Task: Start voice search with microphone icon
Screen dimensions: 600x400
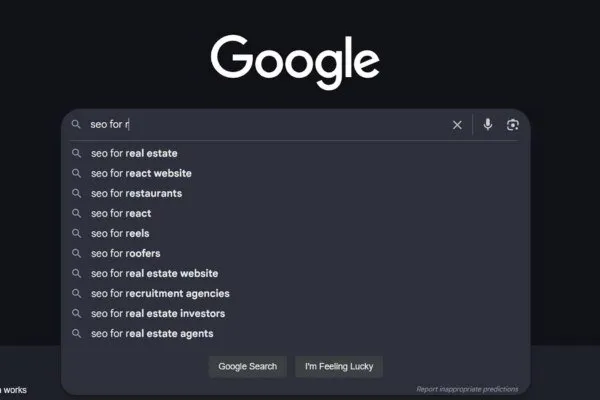Action: click(488, 125)
